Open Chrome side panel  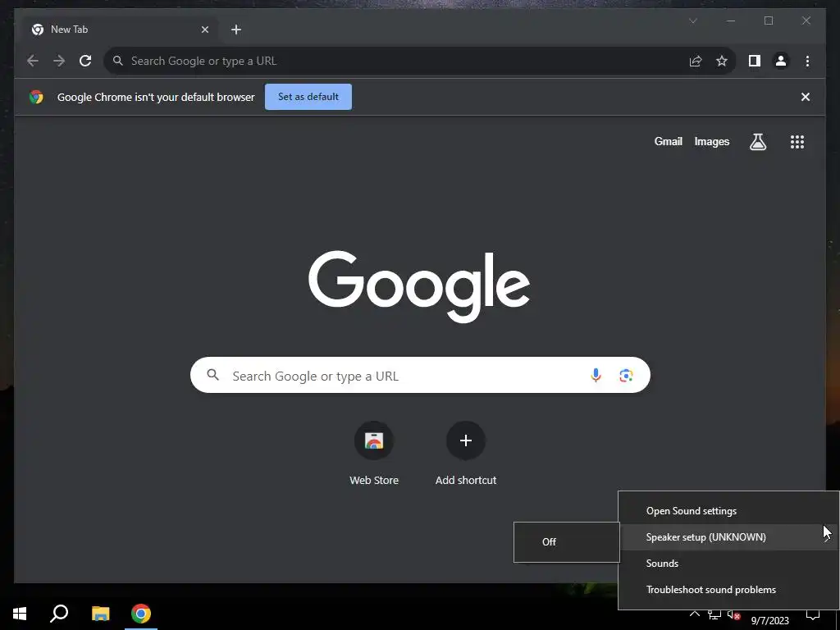coord(755,61)
